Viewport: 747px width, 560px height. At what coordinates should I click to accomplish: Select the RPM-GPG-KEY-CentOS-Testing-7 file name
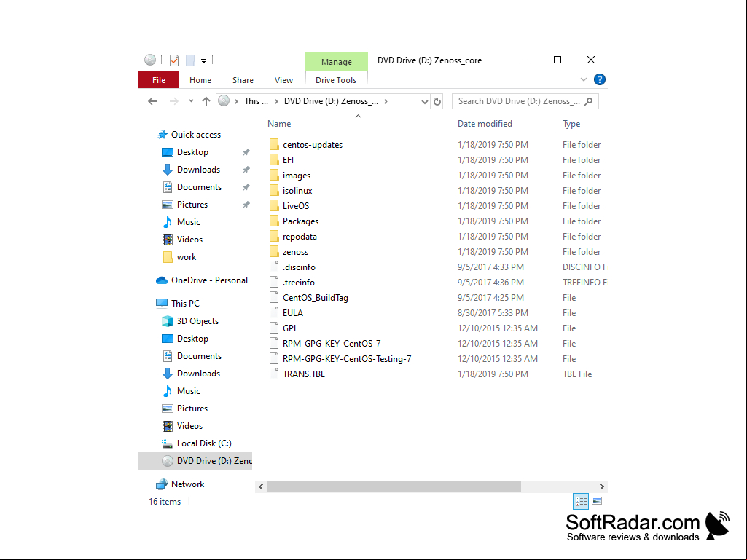[x=347, y=358]
